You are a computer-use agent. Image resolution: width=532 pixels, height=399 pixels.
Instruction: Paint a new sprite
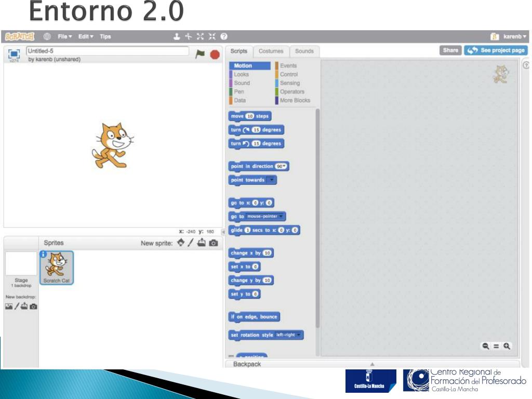tap(191, 242)
